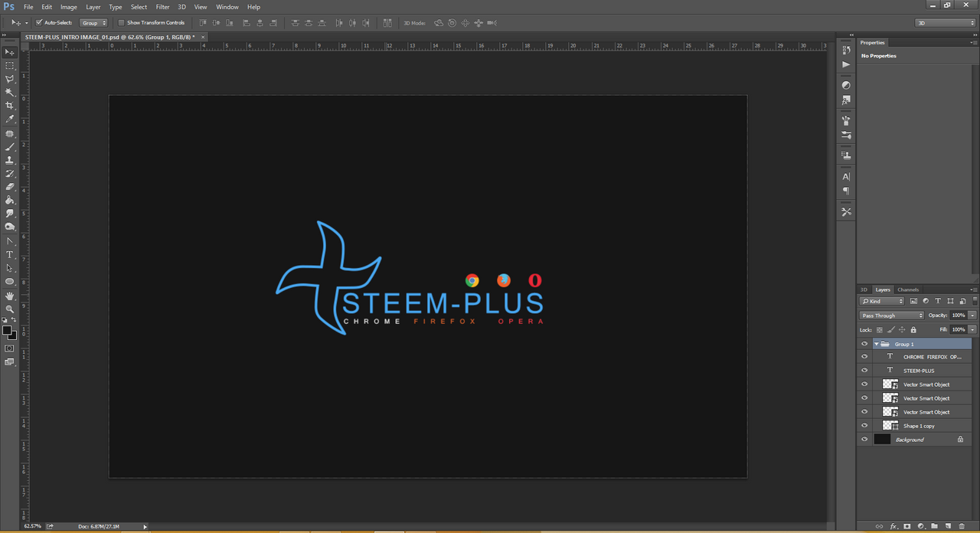Select the Move tool

(10, 52)
